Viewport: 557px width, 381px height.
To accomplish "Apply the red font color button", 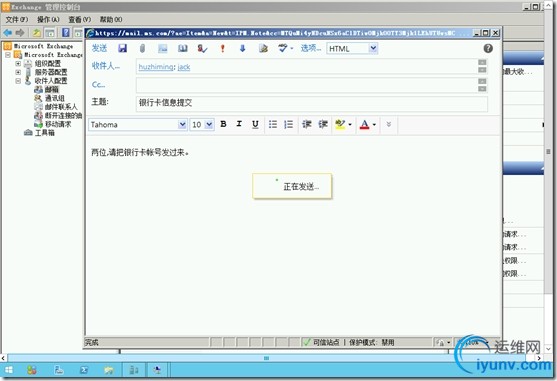I will (x=364, y=125).
